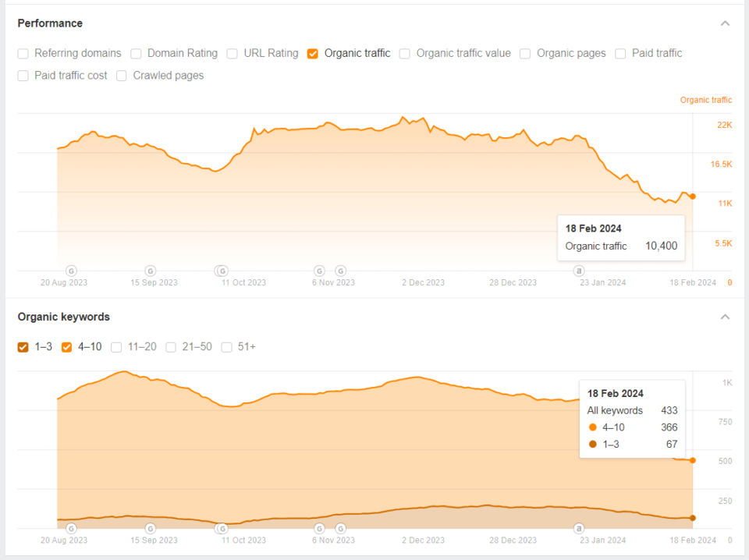Viewport: 749px width, 560px height.
Task: Click Google update marker just before 6 Nov 2023 in Performance chart
Action: click(x=320, y=271)
